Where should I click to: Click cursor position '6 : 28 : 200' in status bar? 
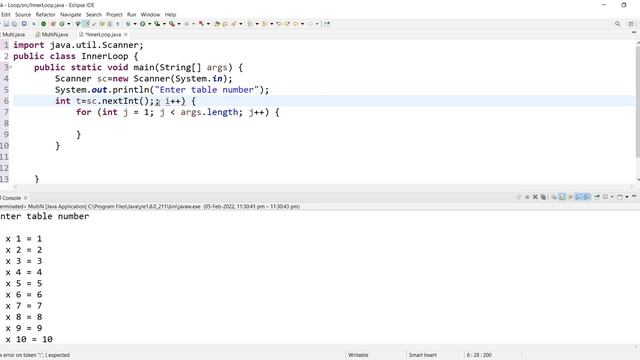[x=479, y=355]
